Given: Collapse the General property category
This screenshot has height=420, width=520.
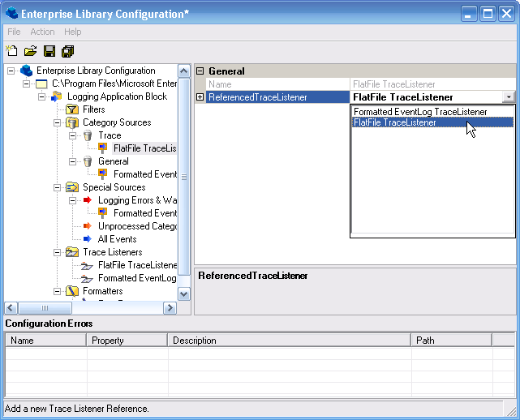Looking at the screenshot, I should pyautogui.click(x=200, y=71).
